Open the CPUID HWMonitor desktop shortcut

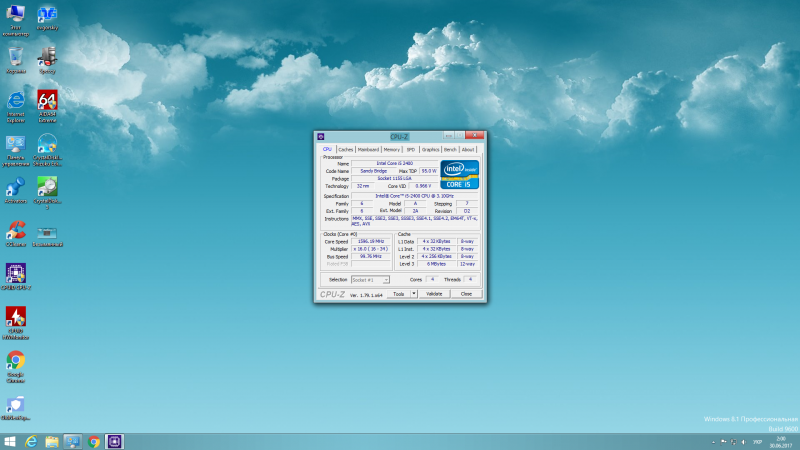(15, 323)
